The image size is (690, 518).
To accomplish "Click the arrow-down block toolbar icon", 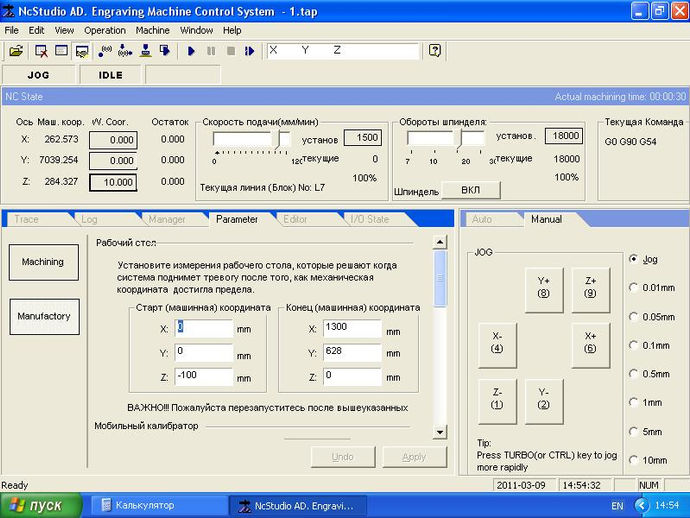I will tap(165, 51).
